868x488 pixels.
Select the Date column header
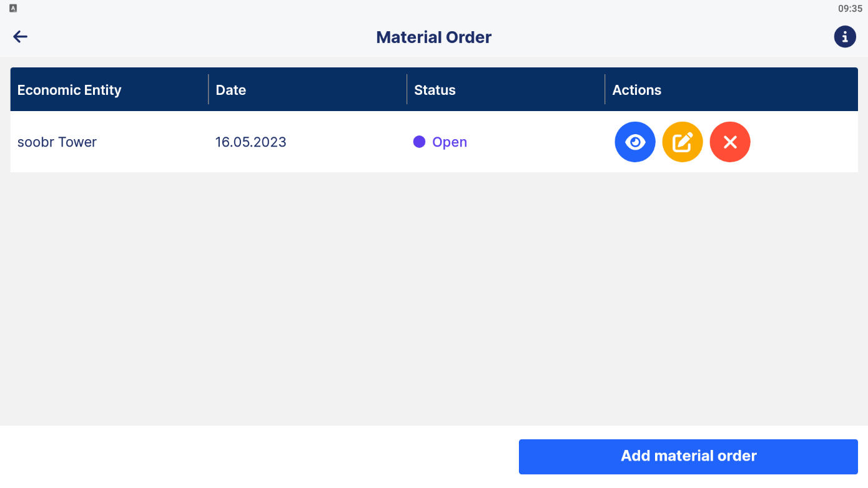click(x=231, y=90)
